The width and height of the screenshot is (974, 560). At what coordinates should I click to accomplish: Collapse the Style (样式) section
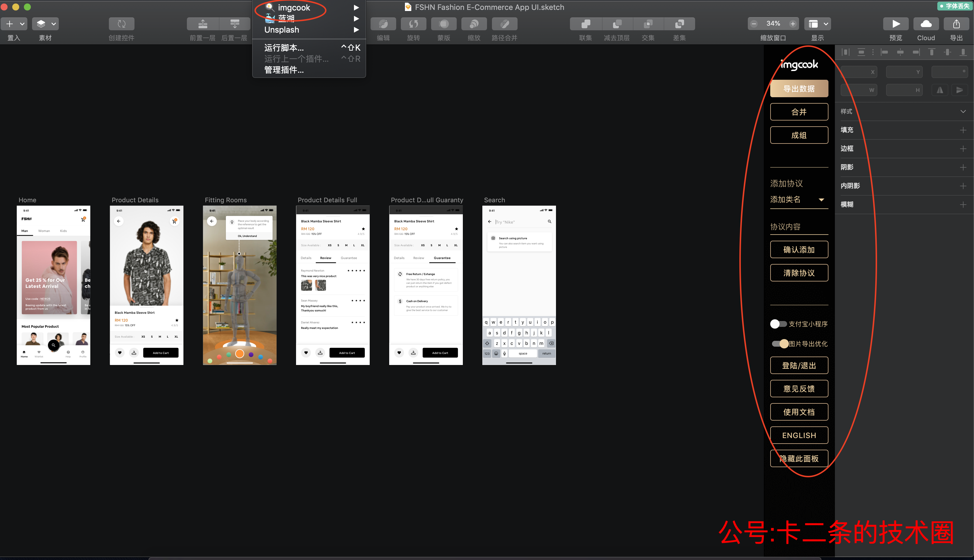point(963,111)
